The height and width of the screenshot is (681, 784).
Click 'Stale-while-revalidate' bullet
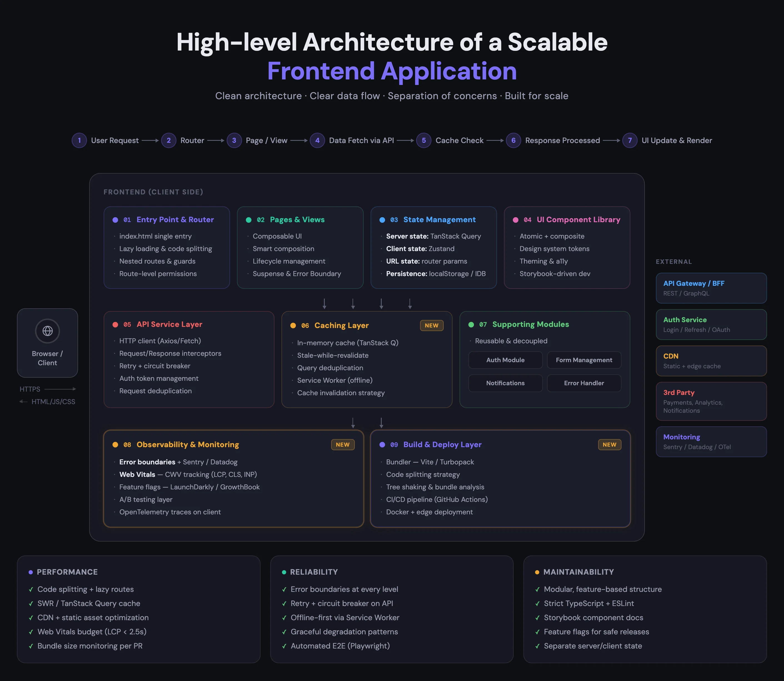[x=333, y=355]
